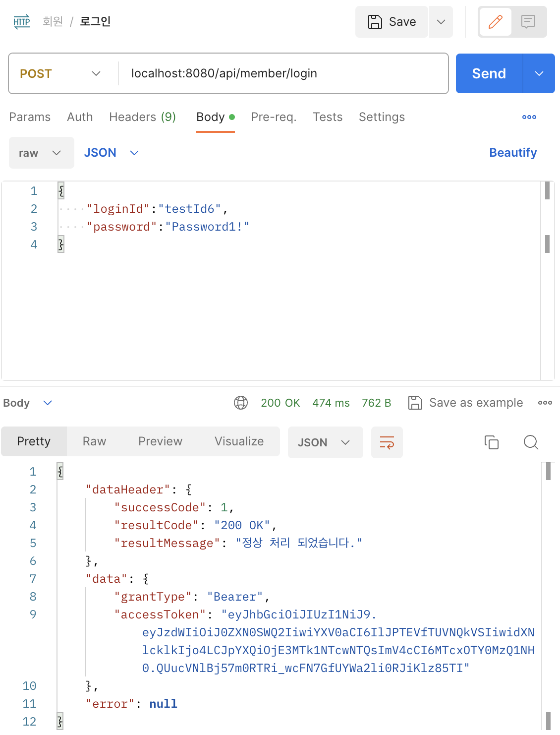Select the request Body tab
560x735 pixels.
[x=216, y=117]
